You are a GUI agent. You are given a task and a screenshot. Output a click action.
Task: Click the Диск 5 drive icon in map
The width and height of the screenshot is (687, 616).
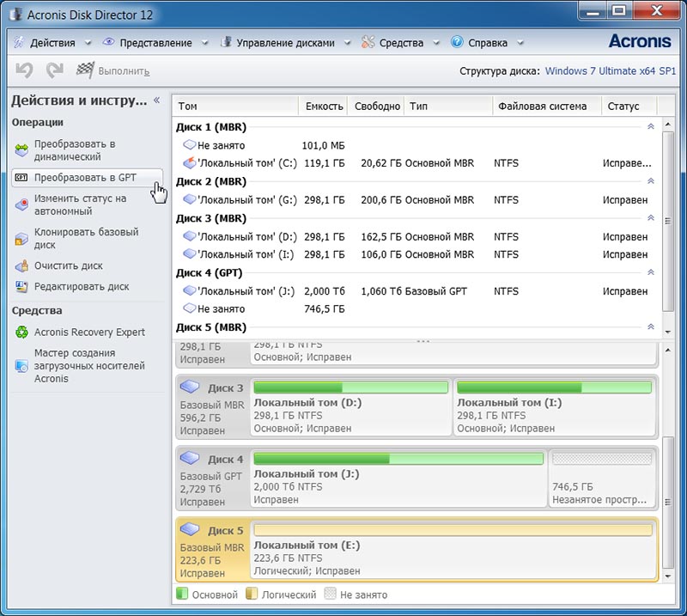click(190, 529)
